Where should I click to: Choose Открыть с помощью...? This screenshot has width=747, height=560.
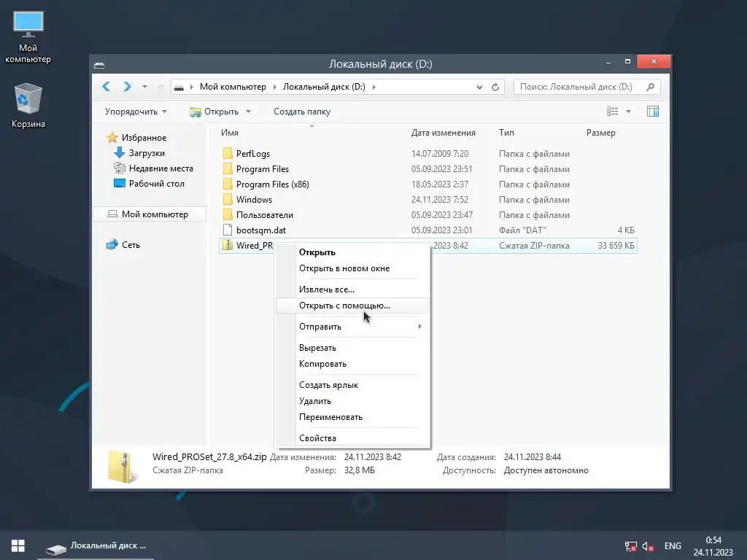pyautogui.click(x=352, y=306)
